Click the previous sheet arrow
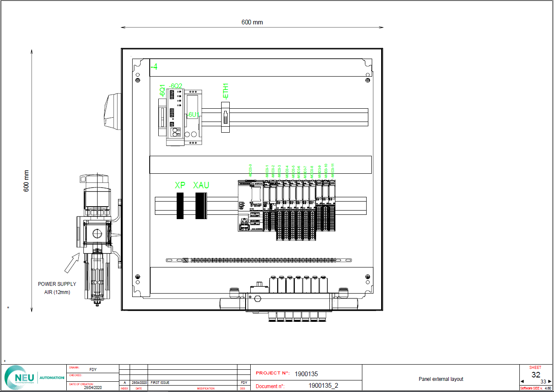Image resolution: width=554 pixels, height=392 pixels. point(522,382)
